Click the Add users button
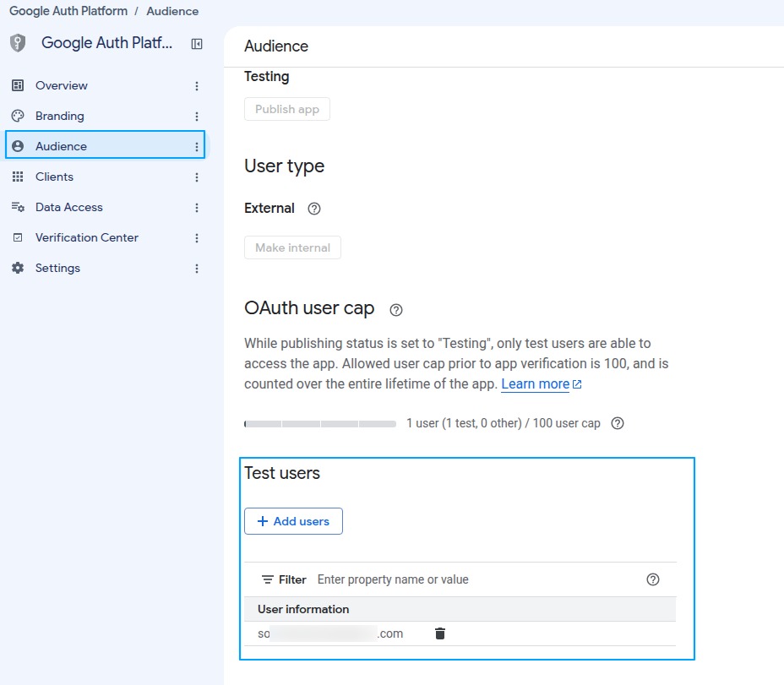 click(x=293, y=521)
